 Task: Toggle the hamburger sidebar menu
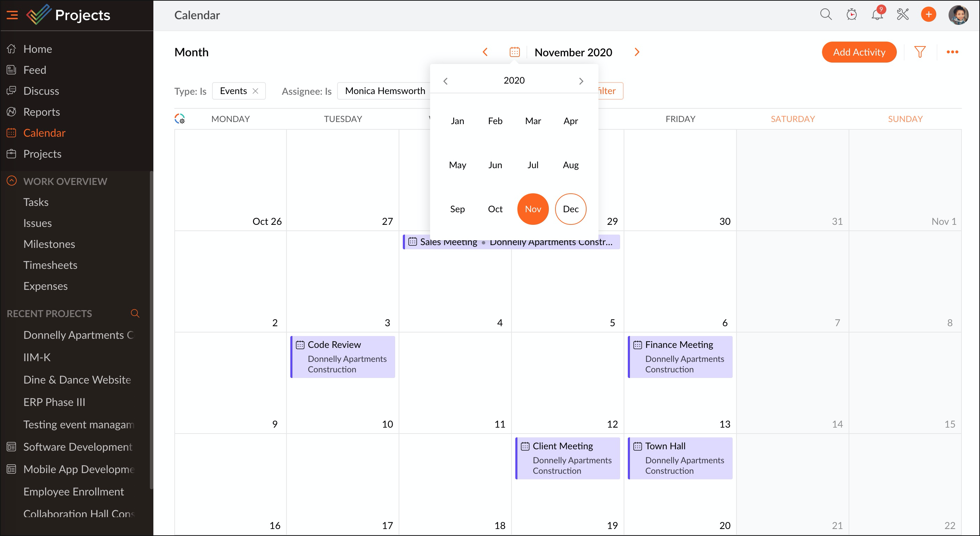[12, 15]
